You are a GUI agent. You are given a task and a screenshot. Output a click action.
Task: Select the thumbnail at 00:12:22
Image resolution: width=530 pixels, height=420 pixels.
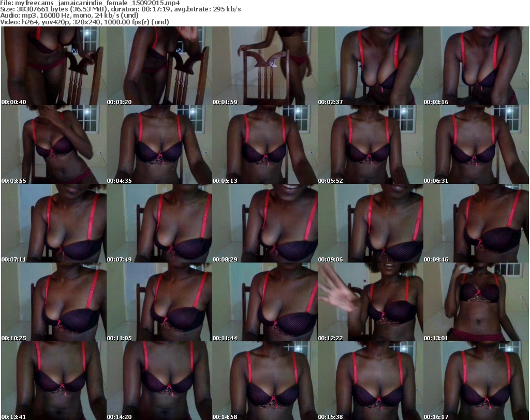point(371,302)
